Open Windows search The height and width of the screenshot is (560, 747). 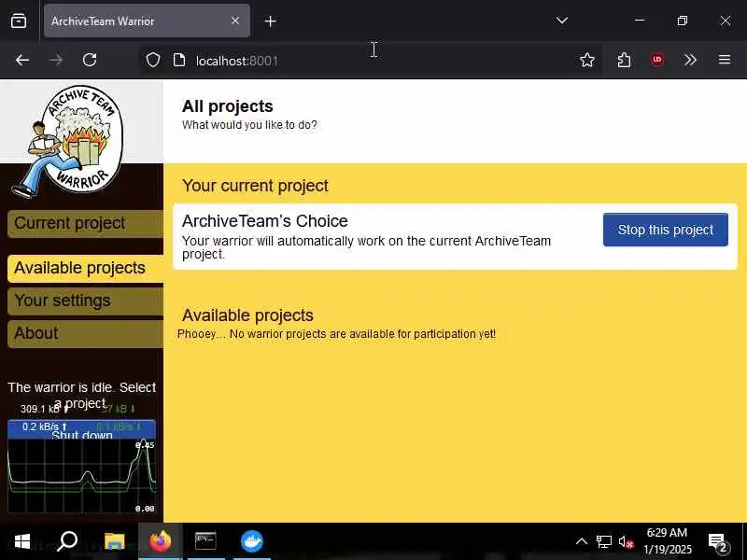coord(67,541)
